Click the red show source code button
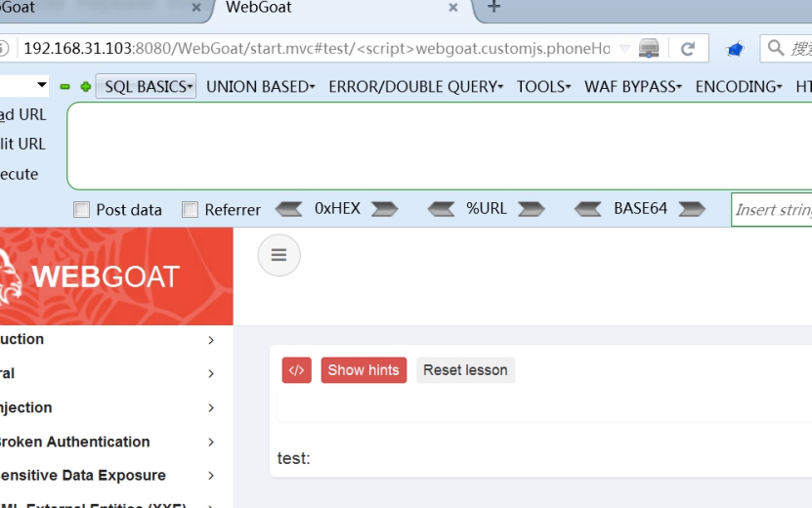The width and height of the screenshot is (812, 508). tap(297, 370)
